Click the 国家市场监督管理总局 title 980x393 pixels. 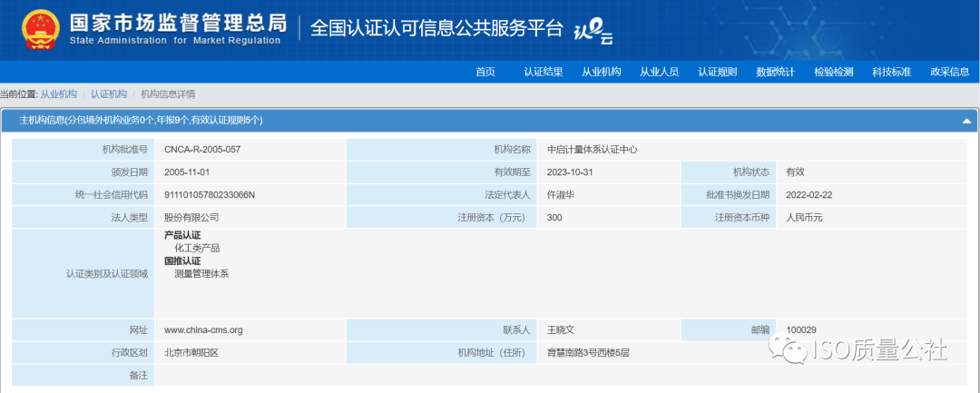(178, 23)
